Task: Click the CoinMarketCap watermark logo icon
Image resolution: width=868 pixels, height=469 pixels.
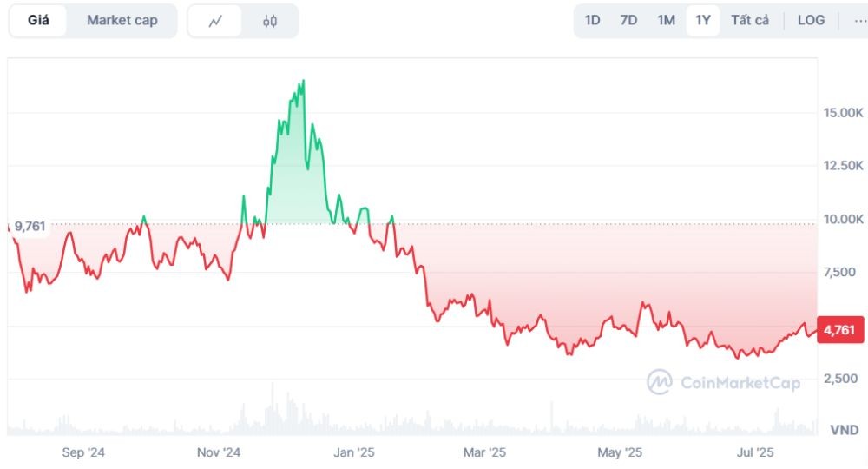Action: point(660,381)
